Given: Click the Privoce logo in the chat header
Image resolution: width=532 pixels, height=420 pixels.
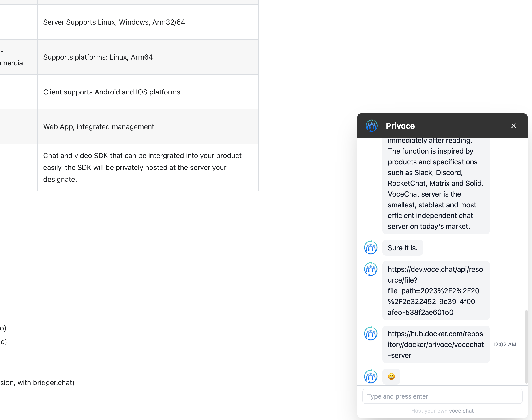Looking at the screenshot, I should (x=371, y=126).
